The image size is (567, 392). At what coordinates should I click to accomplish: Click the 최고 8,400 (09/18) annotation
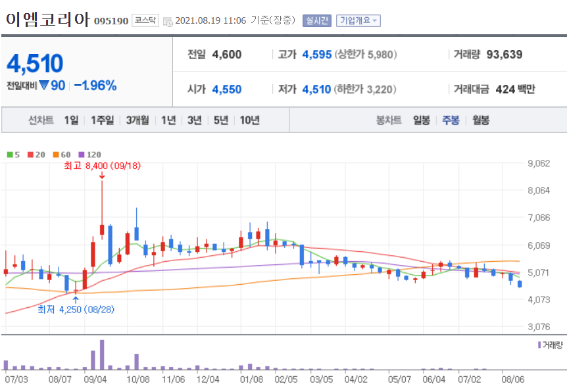(x=103, y=166)
